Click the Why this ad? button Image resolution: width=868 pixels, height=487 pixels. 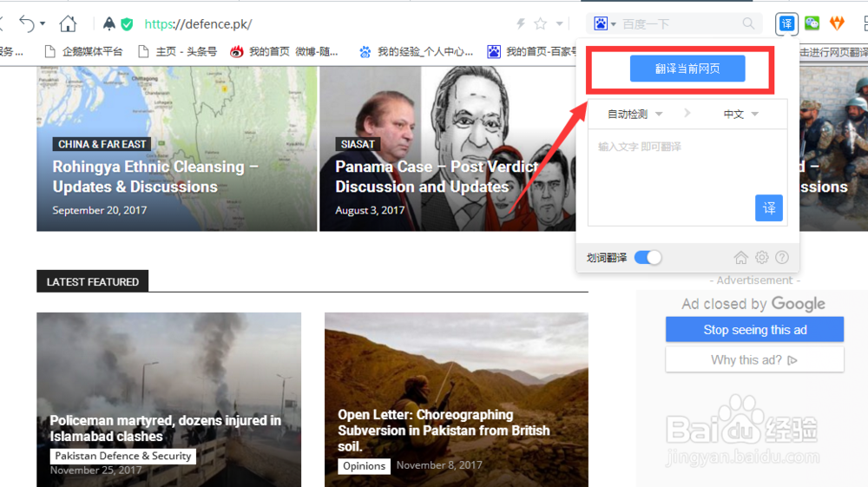754,360
